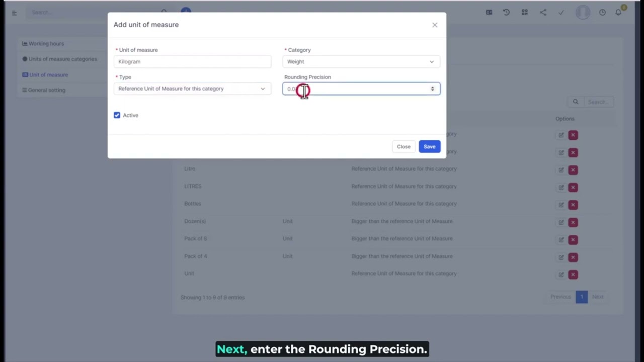Viewport: 644px width, 362px height.
Task: Click the share icon in header
Action: point(543,13)
